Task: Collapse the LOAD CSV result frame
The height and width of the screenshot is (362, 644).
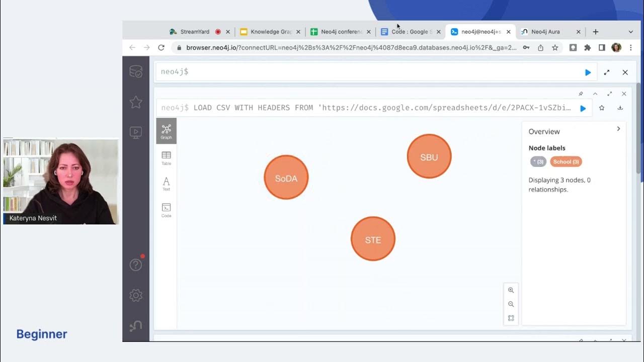Action: (x=595, y=94)
